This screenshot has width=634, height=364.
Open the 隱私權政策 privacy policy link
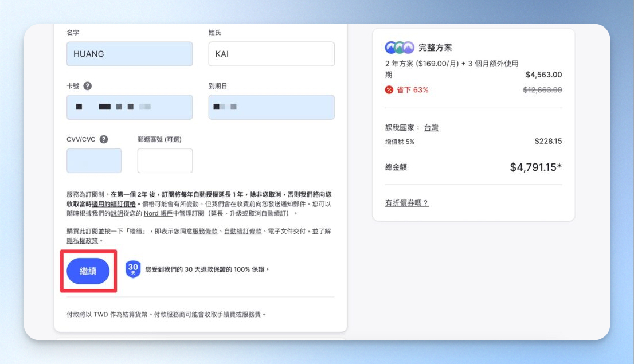83,241
